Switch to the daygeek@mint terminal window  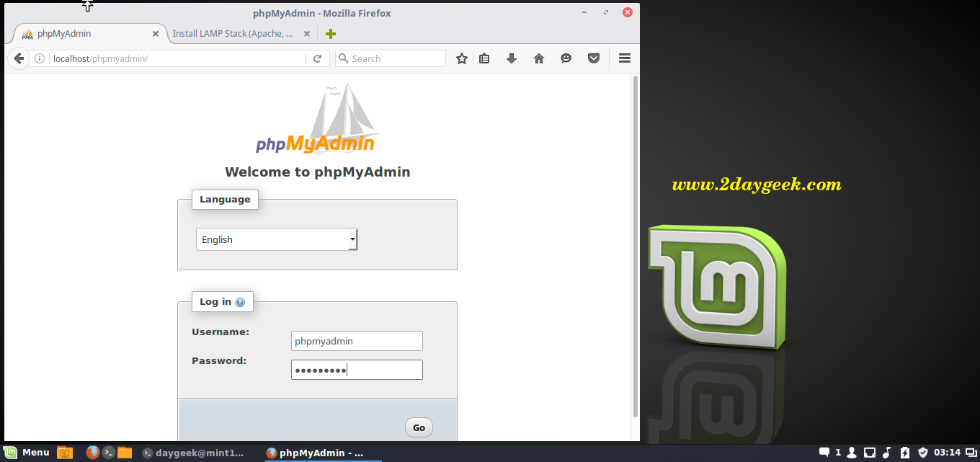pos(193,453)
